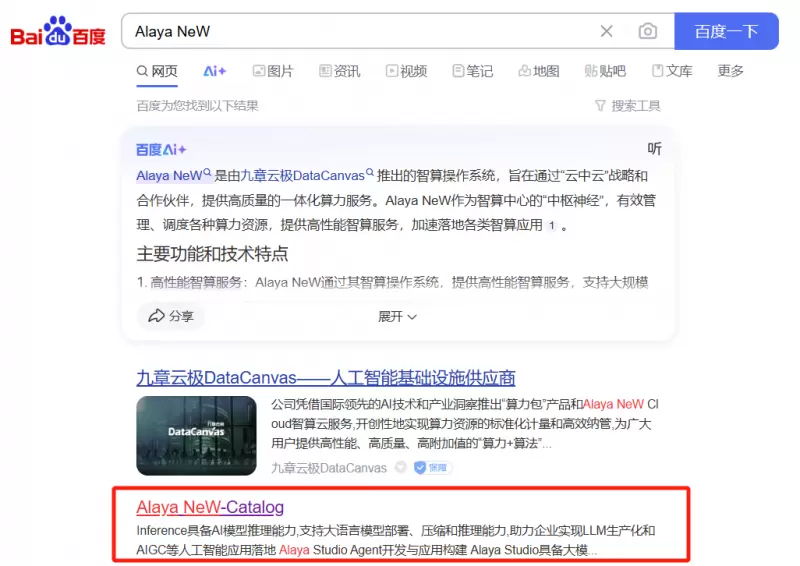
Task: Switch to the 地图 map tab
Action: [538, 71]
